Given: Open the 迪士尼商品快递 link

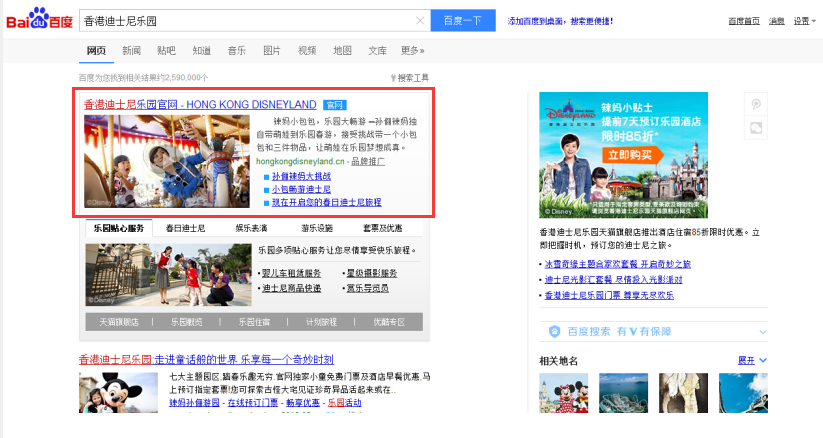Looking at the screenshot, I should tap(291, 288).
